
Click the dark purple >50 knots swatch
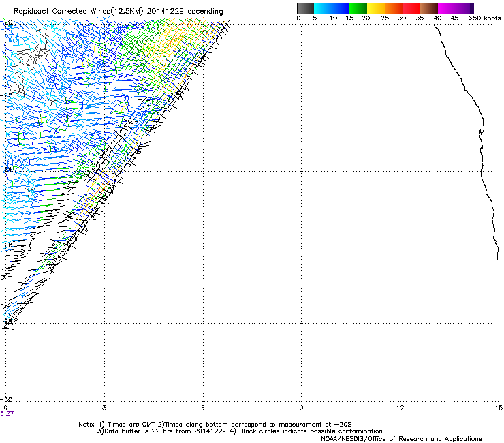(x=472, y=8)
